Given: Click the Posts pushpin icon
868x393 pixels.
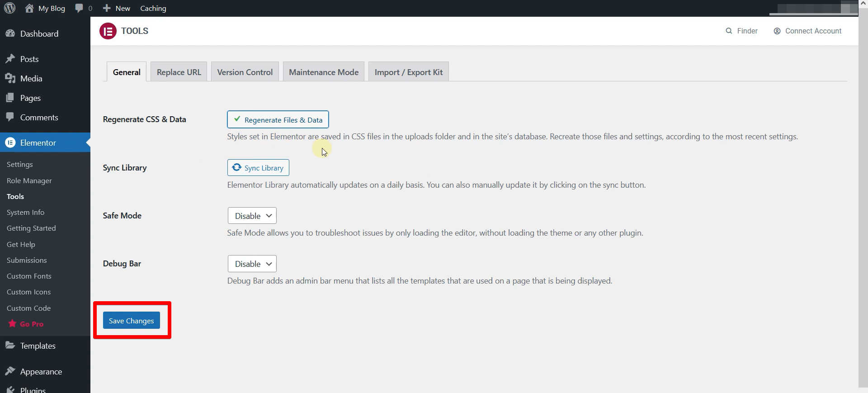Looking at the screenshot, I should [x=10, y=59].
